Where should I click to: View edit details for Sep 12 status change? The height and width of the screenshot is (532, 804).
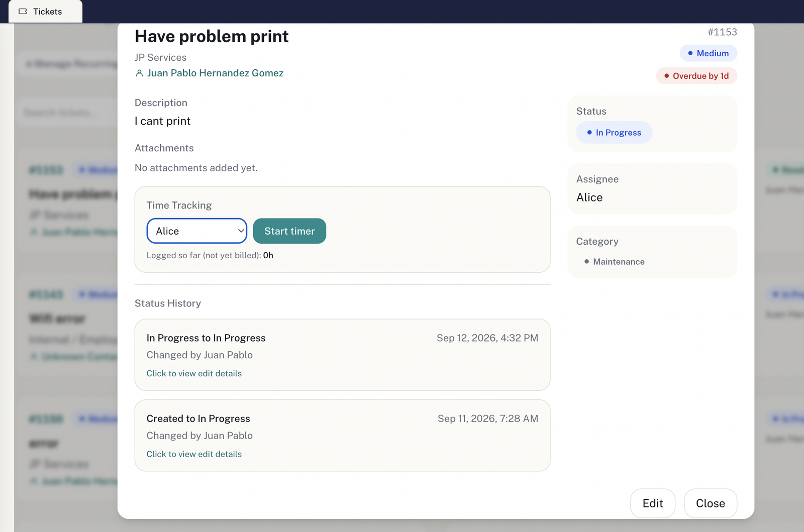point(194,373)
